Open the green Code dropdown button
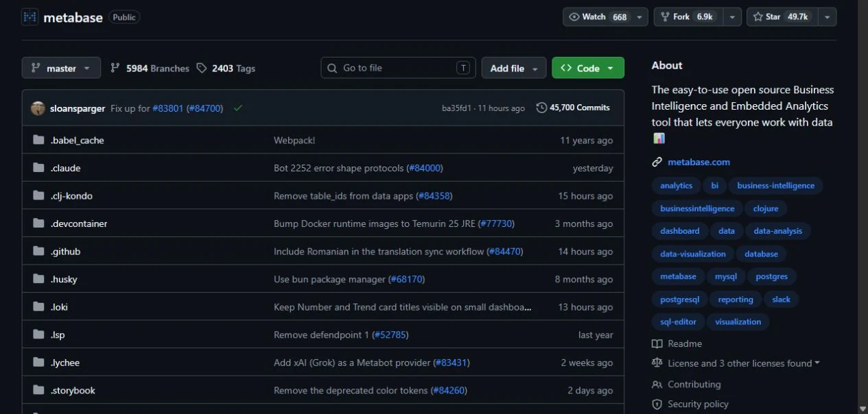The width and height of the screenshot is (868, 414). [588, 68]
